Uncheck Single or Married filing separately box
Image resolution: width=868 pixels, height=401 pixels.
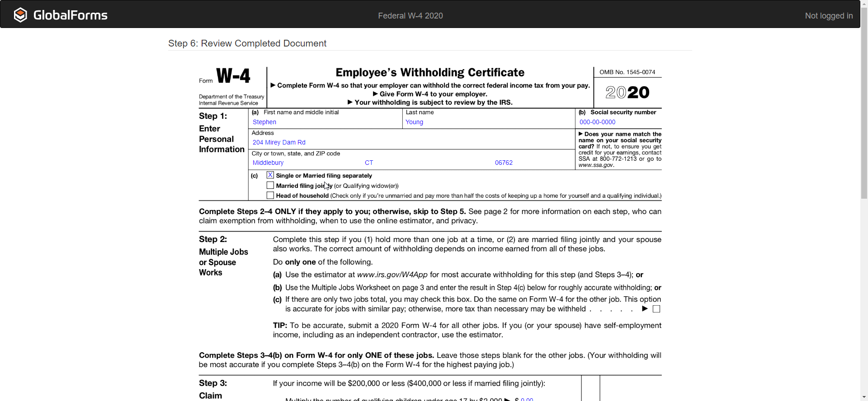(x=270, y=175)
